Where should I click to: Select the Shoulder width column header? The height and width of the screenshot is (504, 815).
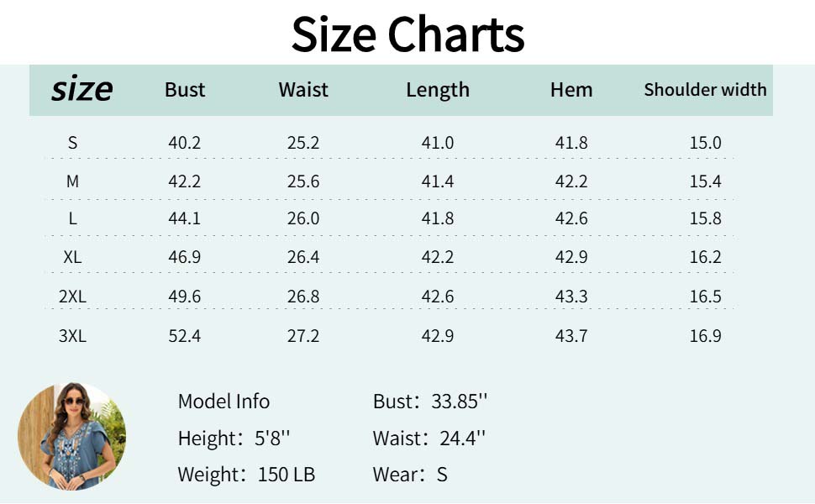[x=705, y=90]
